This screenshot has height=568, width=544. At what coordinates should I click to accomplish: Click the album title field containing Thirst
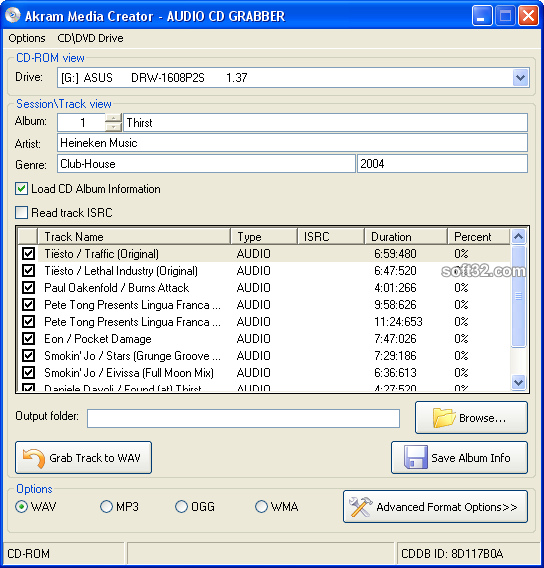tap(325, 123)
